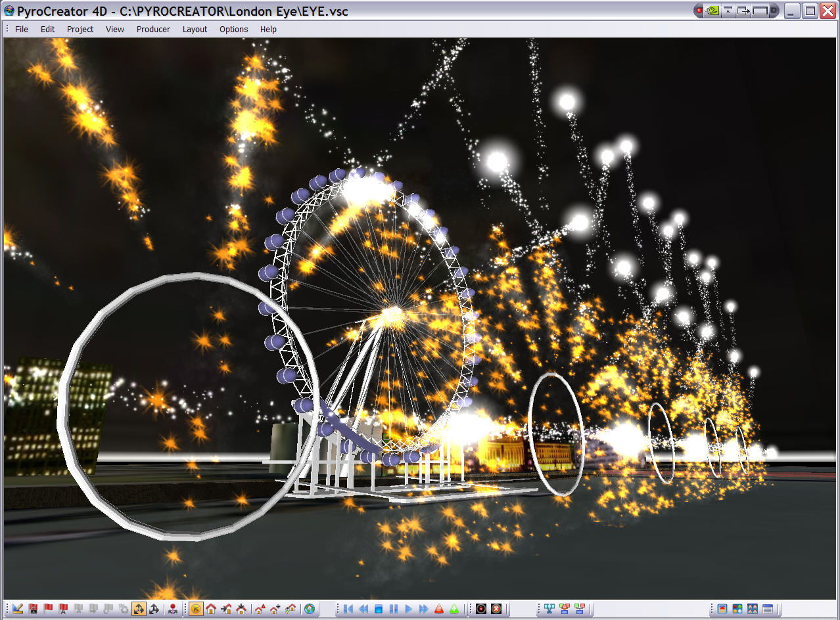The height and width of the screenshot is (620, 840).
Task: Click the green and red hierarchy icon
Action: click(x=580, y=609)
